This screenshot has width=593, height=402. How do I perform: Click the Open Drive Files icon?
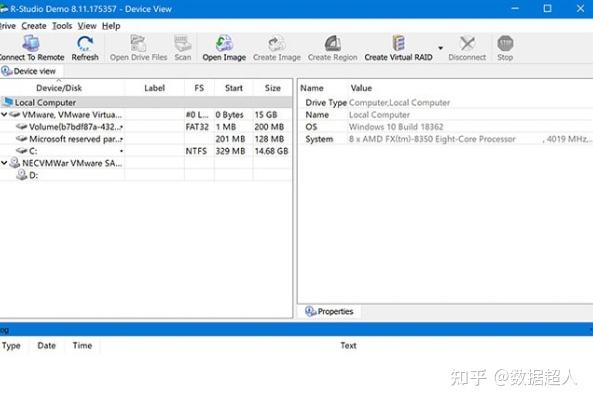(x=138, y=44)
